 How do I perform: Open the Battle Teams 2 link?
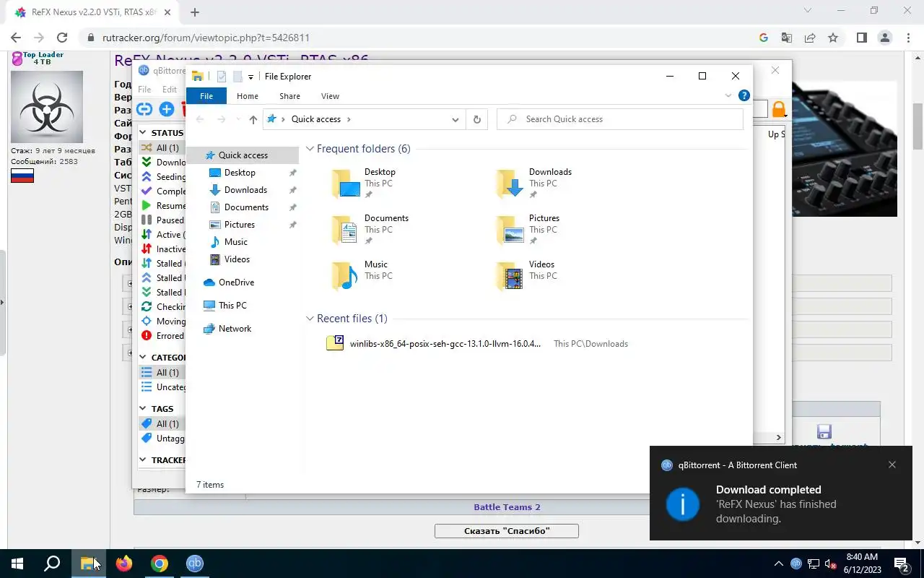point(507,507)
